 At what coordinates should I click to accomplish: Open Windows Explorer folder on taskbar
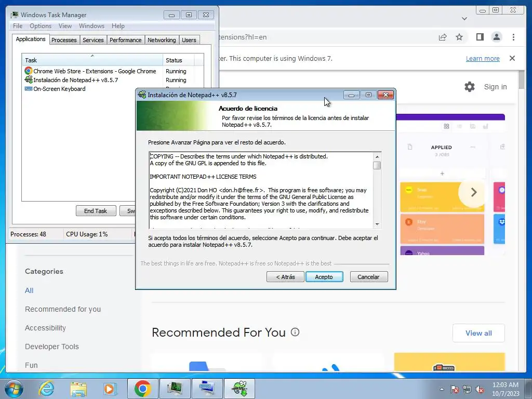(78, 389)
